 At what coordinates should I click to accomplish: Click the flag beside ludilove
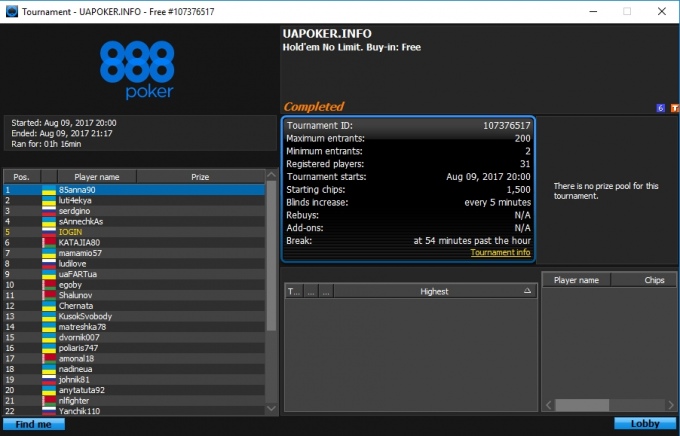[49, 264]
